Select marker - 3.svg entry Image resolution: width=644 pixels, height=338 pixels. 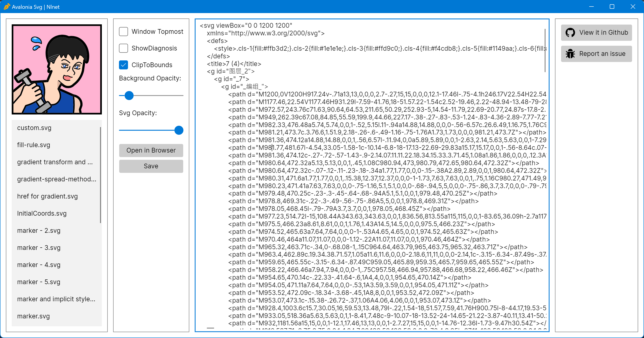pos(39,248)
